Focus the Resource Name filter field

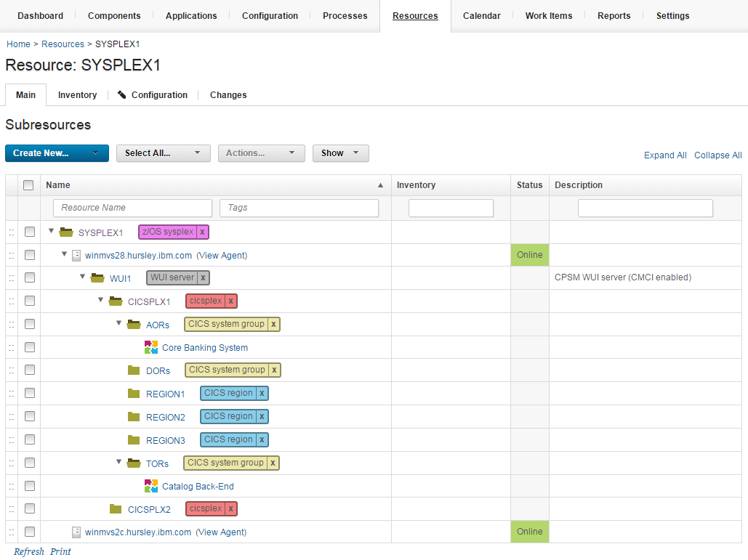coord(133,208)
